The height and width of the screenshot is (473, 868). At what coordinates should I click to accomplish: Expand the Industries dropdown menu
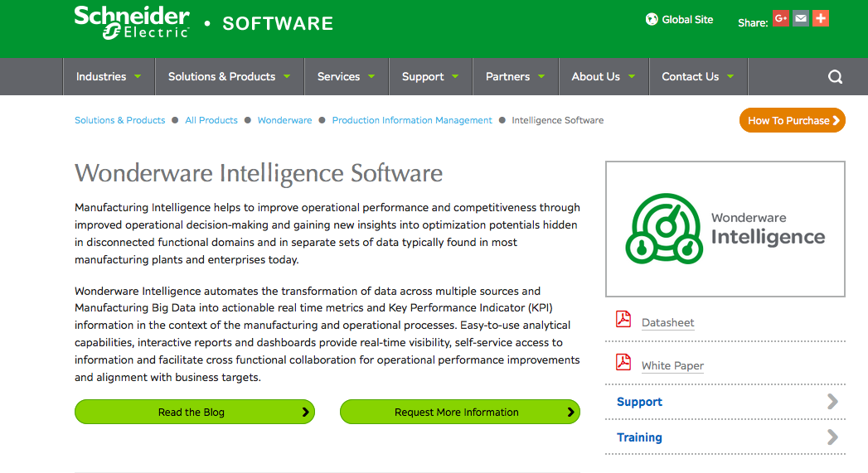(x=109, y=77)
